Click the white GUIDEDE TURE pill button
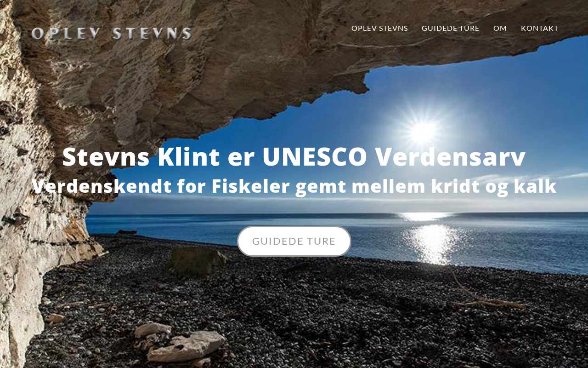Image resolution: width=588 pixels, height=368 pixels. click(294, 241)
